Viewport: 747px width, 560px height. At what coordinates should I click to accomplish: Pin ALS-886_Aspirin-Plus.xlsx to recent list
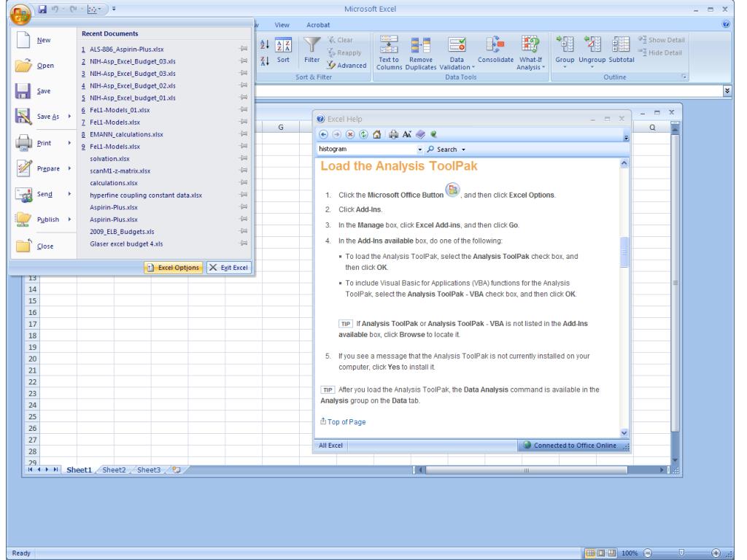(244, 49)
